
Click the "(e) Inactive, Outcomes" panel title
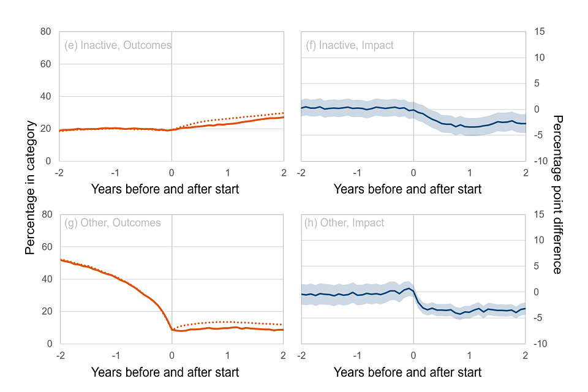pos(118,45)
